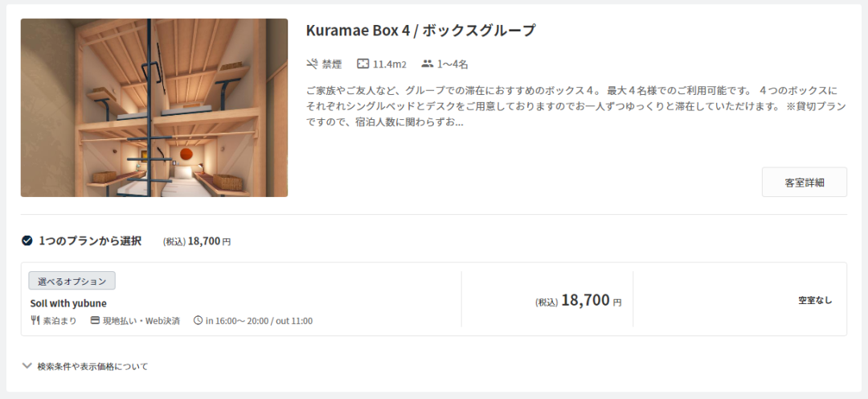
Task: Open the Kuramae Box 4 room photo
Action: (154, 108)
